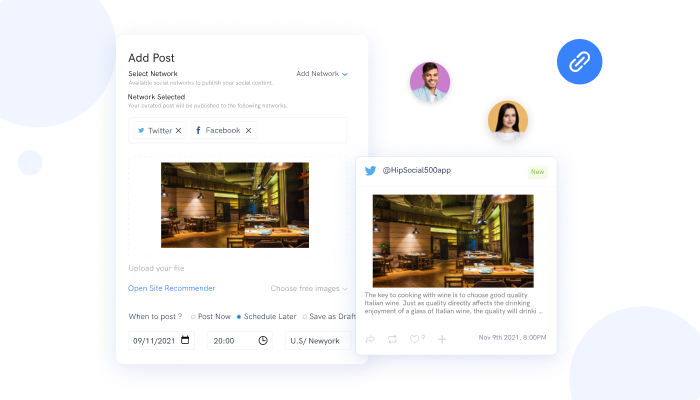Click the share arrow icon on tweet
Screen dimensions: 700x400
point(370,339)
